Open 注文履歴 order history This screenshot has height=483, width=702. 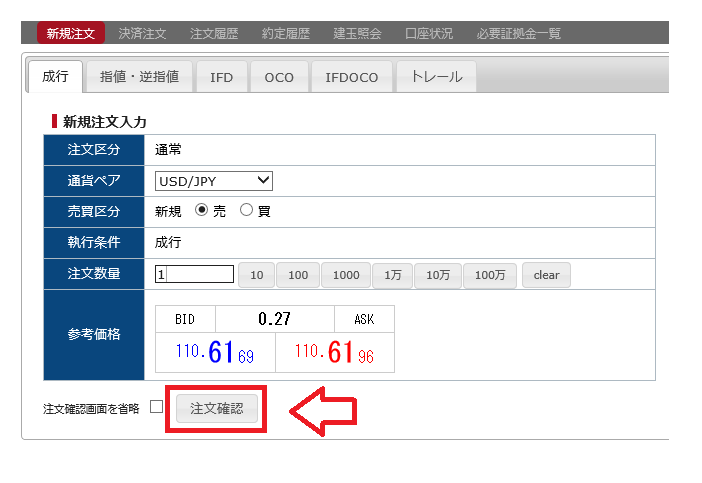pyautogui.click(x=214, y=33)
